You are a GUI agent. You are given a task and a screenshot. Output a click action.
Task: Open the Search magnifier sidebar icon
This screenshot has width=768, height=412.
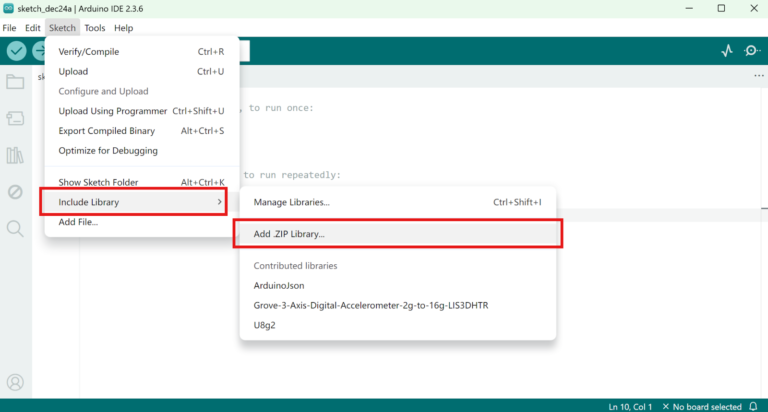(15, 228)
